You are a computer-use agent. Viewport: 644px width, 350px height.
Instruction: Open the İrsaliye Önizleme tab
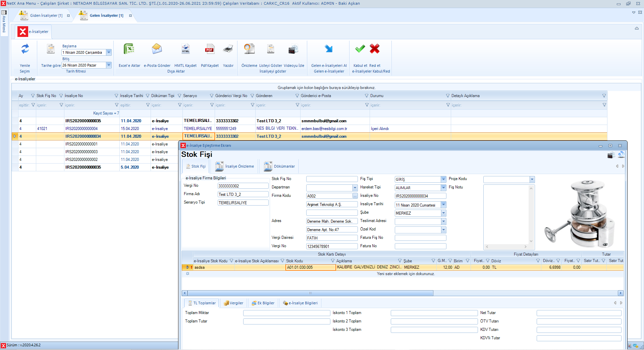pos(235,166)
